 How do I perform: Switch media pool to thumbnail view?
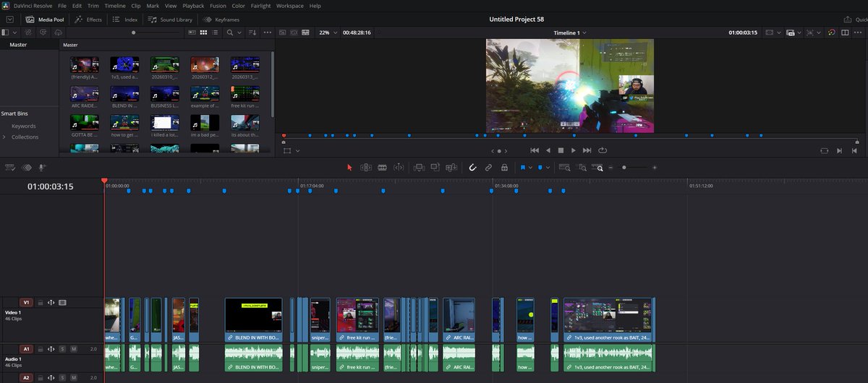click(203, 33)
